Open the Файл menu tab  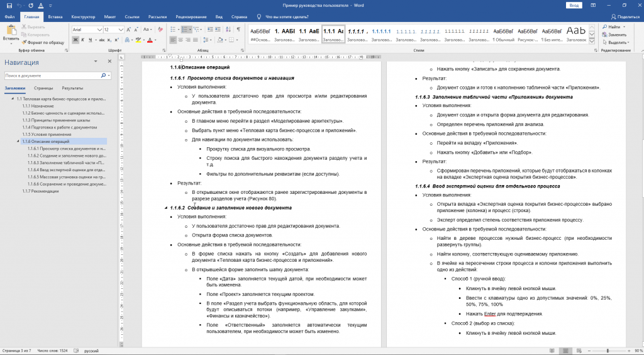click(9, 17)
